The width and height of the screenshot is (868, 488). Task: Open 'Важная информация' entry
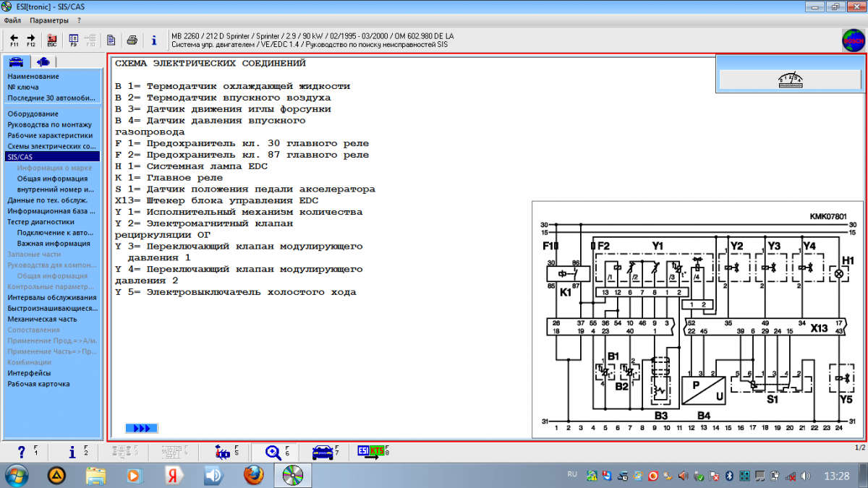[x=53, y=244]
